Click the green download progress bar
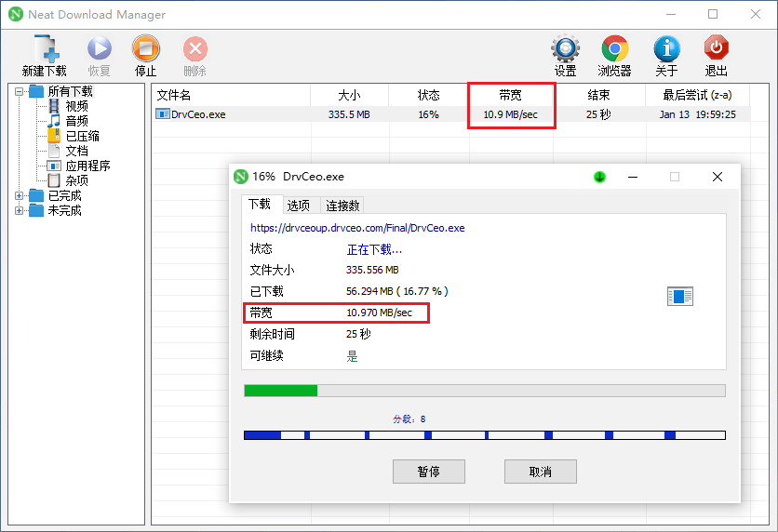Image resolution: width=778 pixels, height=532 pixels. (485, 391)
